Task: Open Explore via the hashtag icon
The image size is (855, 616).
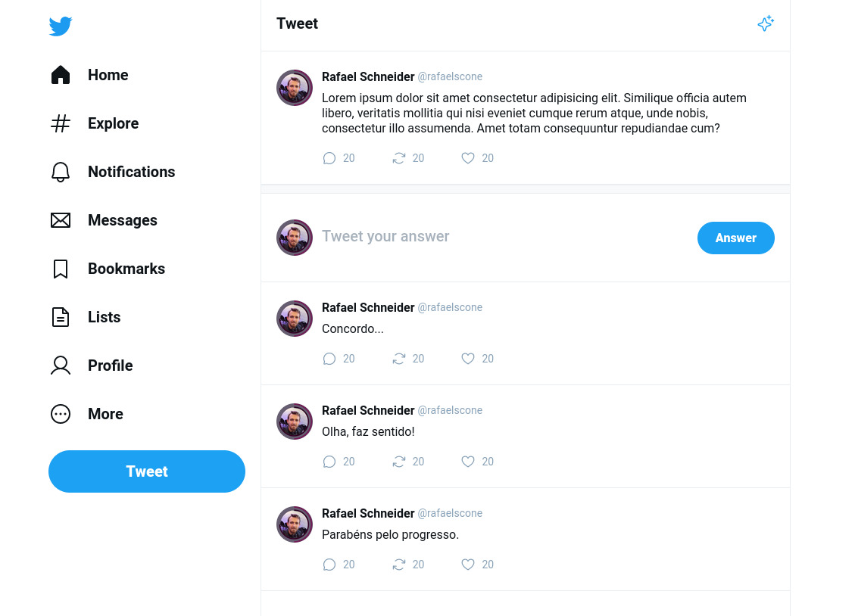Action: [x=61, y=123]
